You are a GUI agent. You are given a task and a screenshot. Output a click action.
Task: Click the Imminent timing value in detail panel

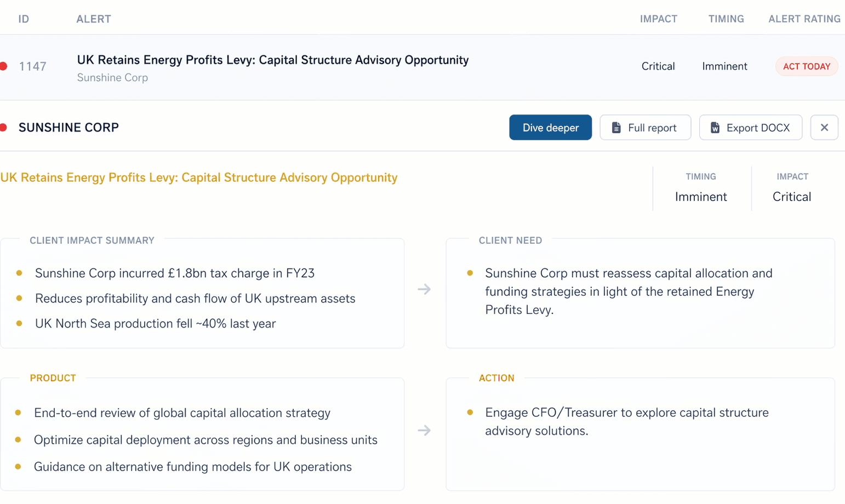[x=700, y=197]
